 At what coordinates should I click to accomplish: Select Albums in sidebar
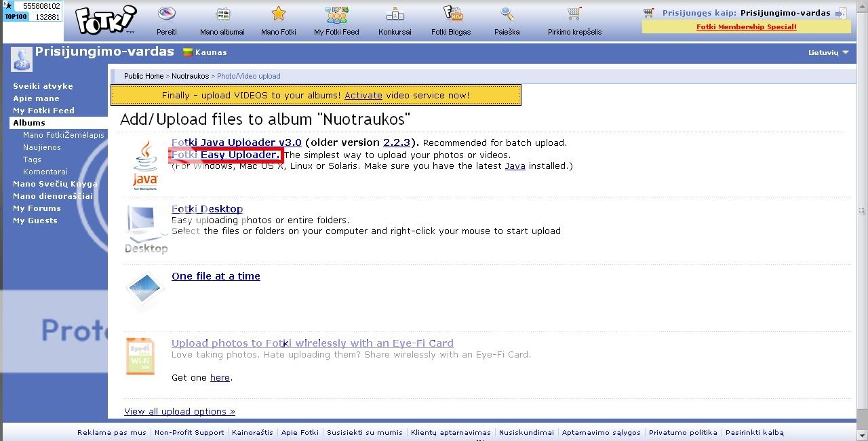(x=29, y=123)
